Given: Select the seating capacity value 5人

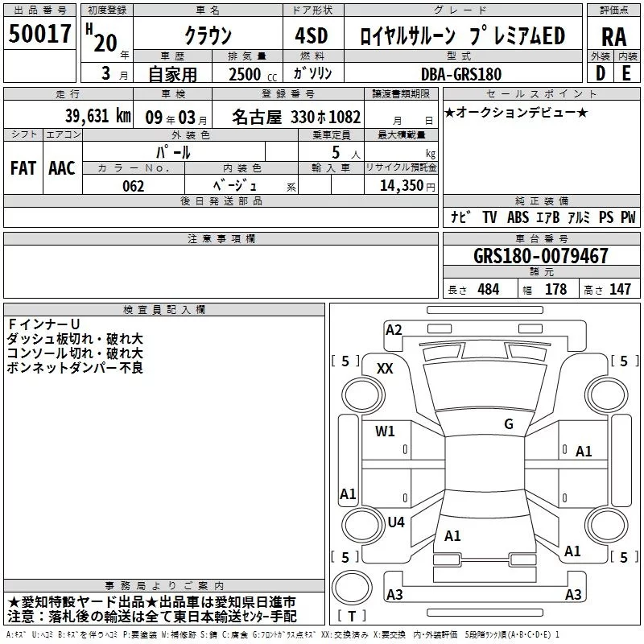Looking at the screenshot, I should 346,153.
